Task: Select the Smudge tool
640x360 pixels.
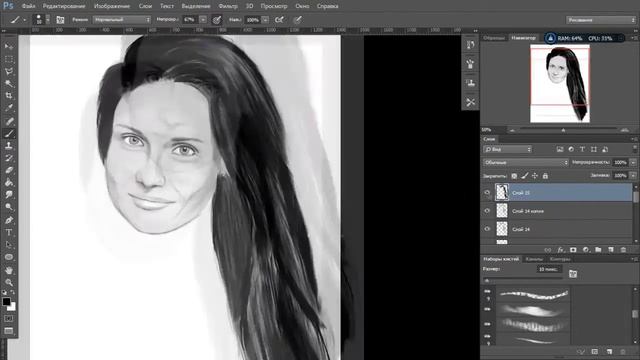Action: pyautogui.click(x=9, y=195)
